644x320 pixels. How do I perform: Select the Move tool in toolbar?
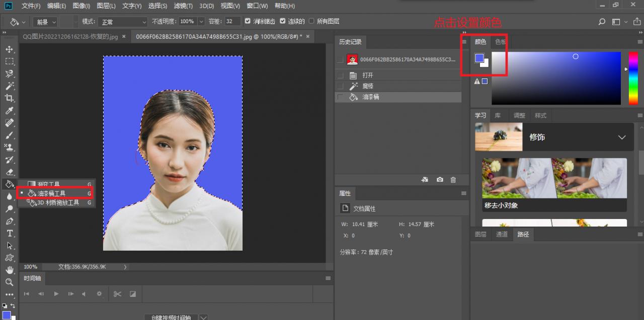pos(9,49)
